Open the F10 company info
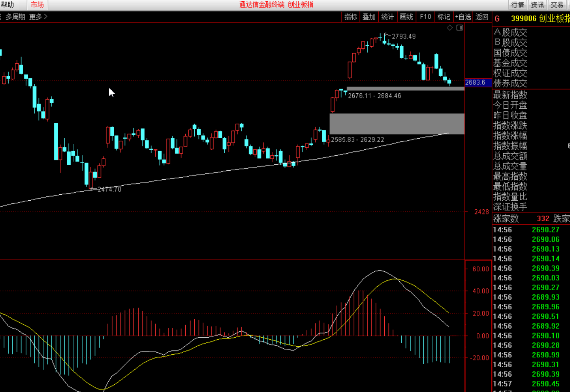Viewport: 570px width, 392px height. point(425,17)
